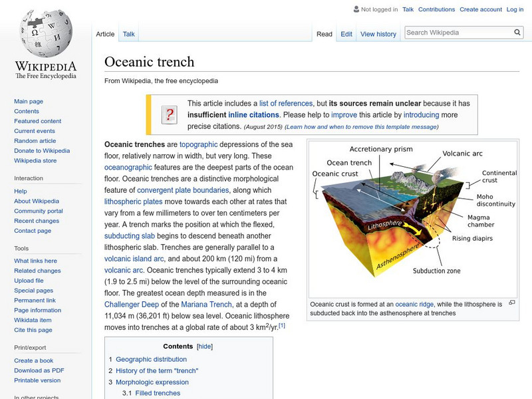Open Featured content link
Image resolution: width=532 pixels, height=399 pixels.
pyautogui.click(x=38, y=121)
